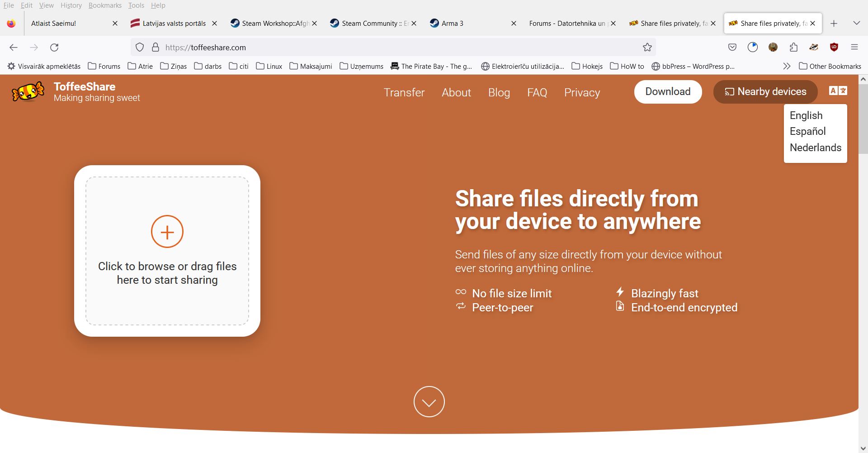Click the Save to Pocket icon
This screenshot has height=453, width=868.
click(x=732, y=47)
